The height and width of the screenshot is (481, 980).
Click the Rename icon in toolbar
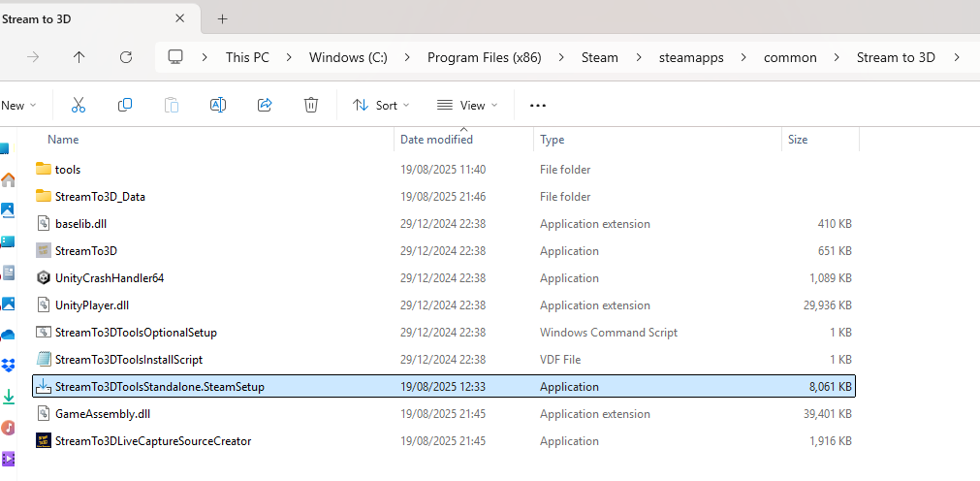217,105
